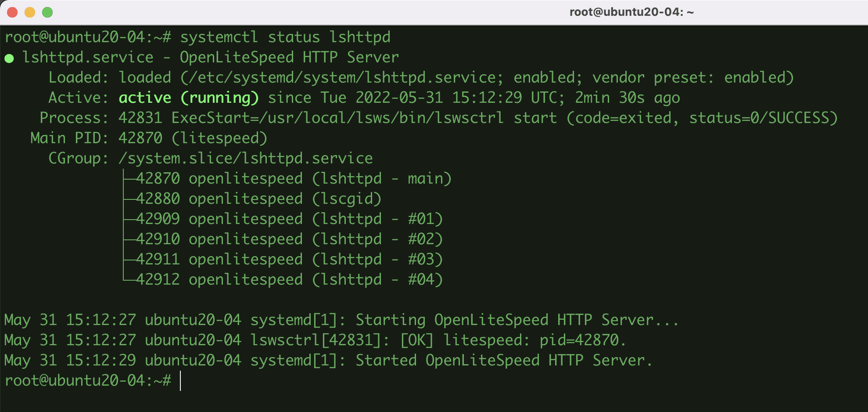Click the window title root@ubuntu20-04
The height and width of the screenshot is (412, 868).
tap(631, 12)
